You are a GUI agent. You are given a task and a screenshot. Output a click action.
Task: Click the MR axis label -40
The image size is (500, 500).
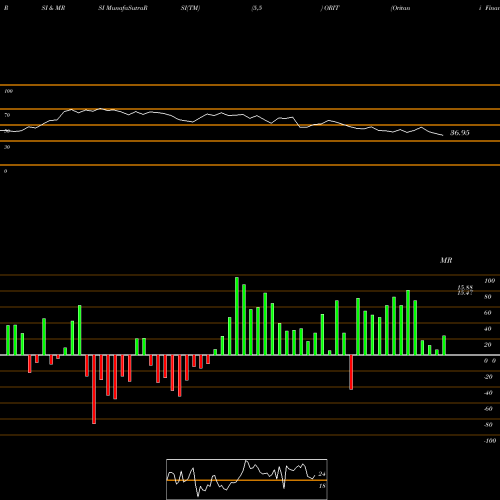coord(488,393)
